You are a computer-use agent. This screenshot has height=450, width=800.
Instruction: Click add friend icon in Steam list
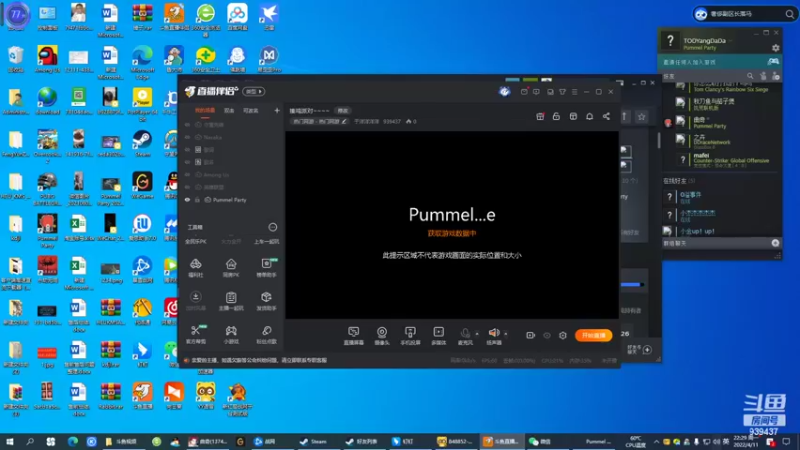point(776,76)
